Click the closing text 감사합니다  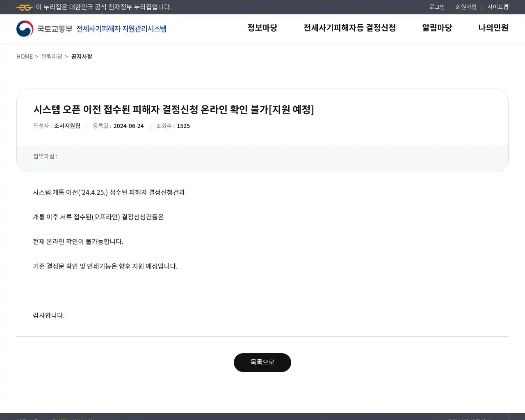(x=49, y=315)
